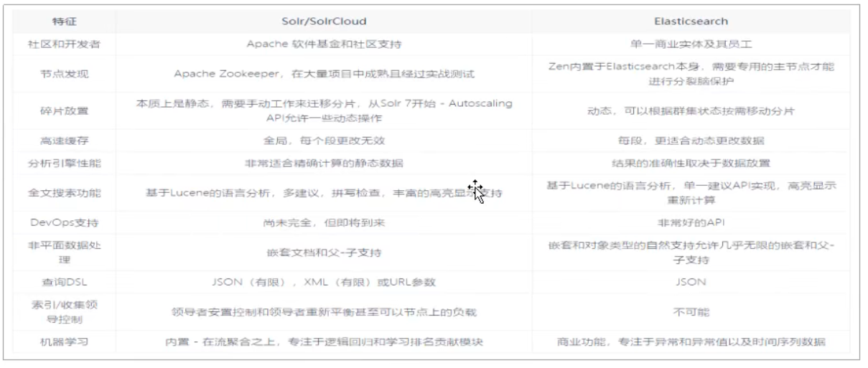868x368 pixels.
Task: Select the Solr cell mentioning "多建议，拼写检查"
Action: coord(325,192)
